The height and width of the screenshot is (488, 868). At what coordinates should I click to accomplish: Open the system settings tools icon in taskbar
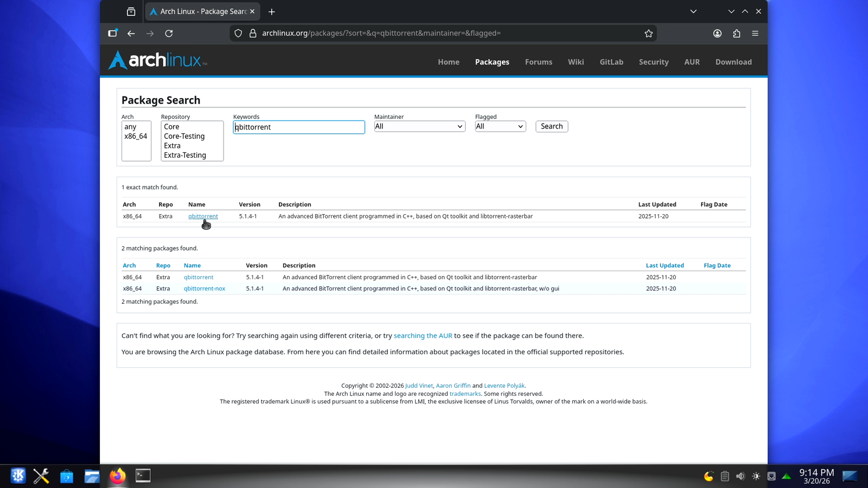pos(41,476)
